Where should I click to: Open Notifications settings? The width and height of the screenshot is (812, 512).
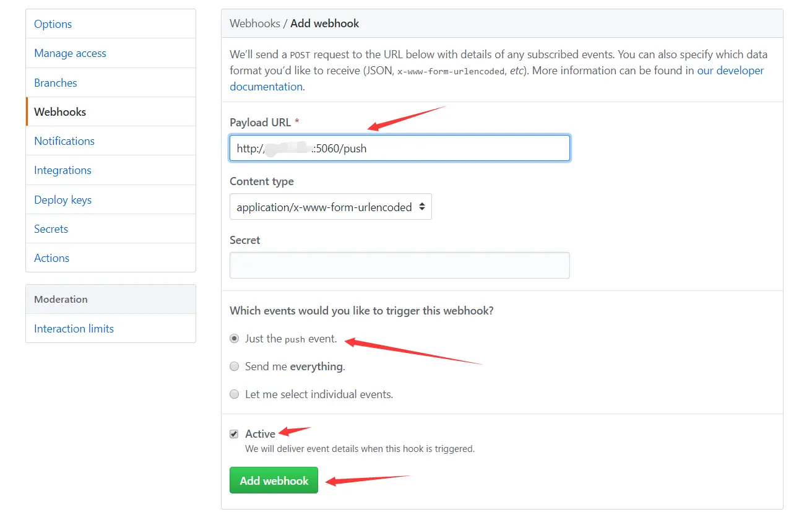[64, 141]
